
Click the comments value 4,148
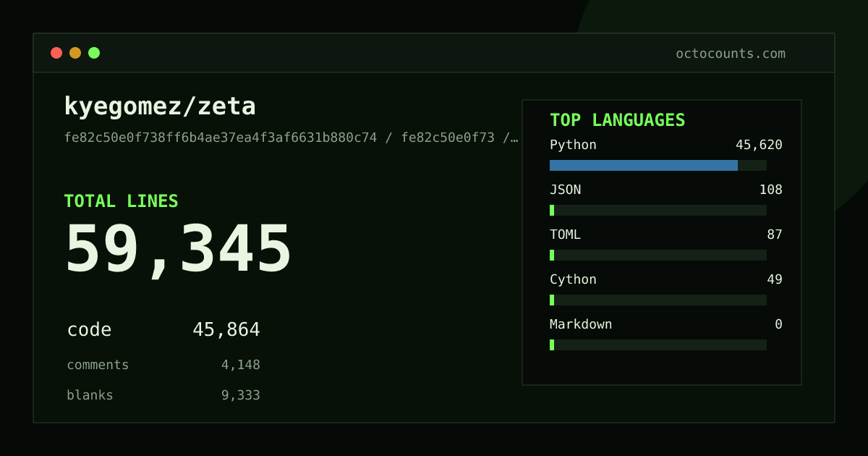point(241,365)
